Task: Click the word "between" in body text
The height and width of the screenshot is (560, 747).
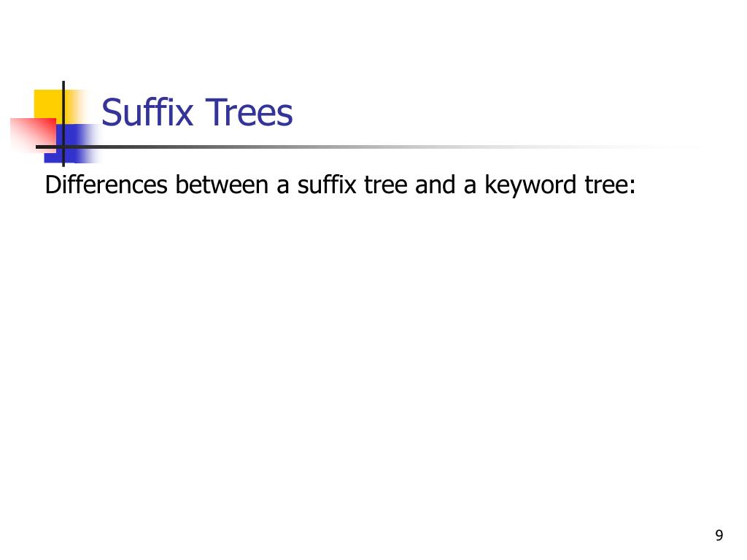Action: point(222,184)
